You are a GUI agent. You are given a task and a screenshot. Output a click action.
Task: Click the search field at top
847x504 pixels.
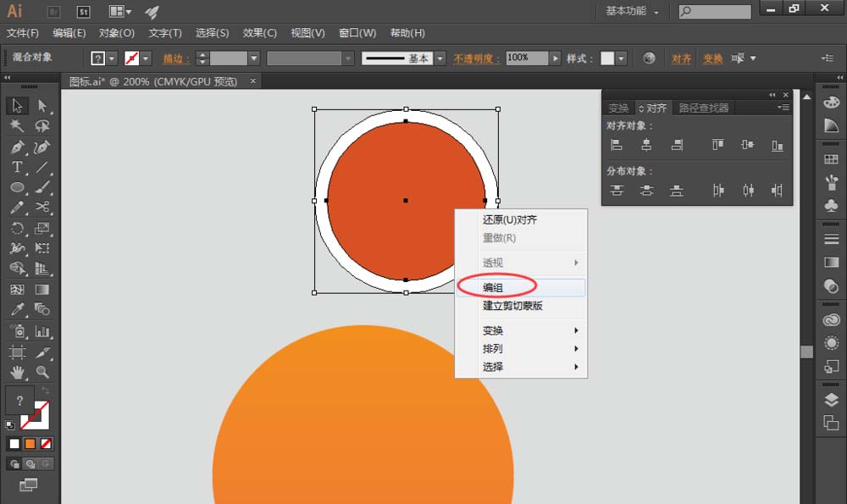point(715,11)
